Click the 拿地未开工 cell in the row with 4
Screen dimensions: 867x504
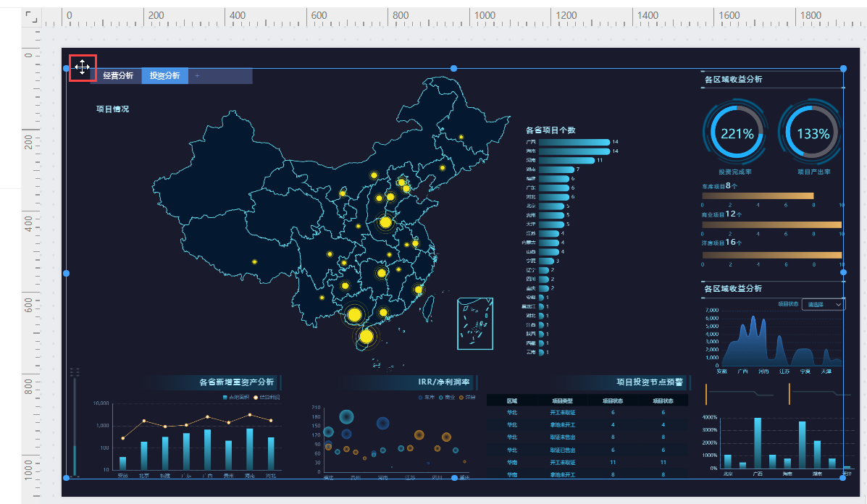[562, 425]
